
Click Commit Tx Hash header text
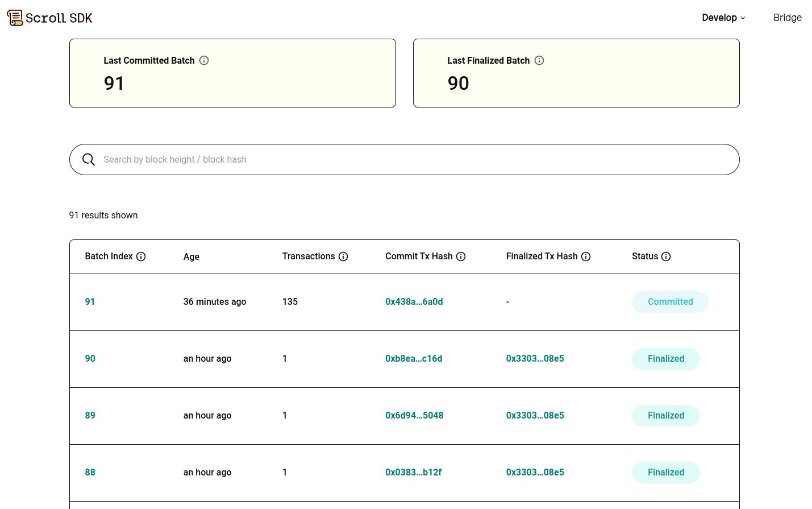click(419, 256)
